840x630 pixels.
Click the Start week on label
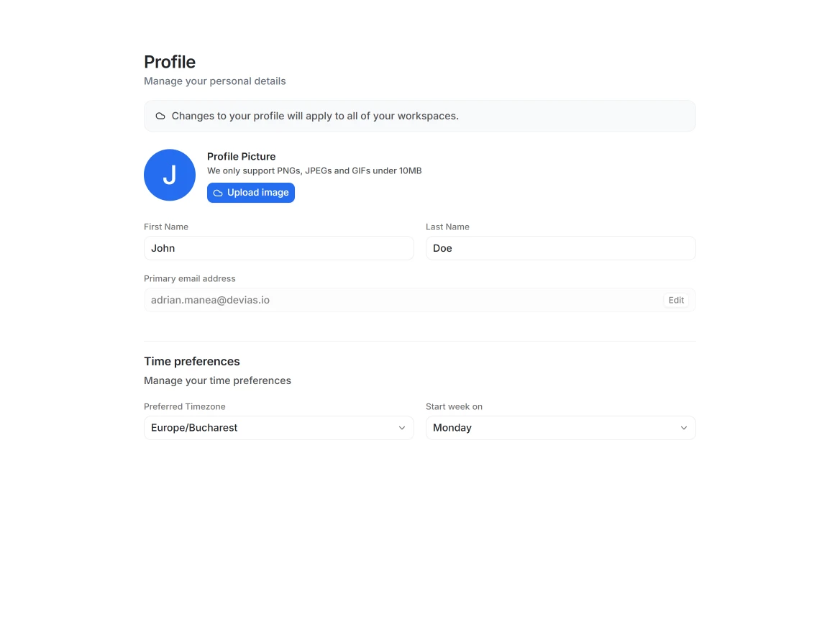[454, 406]
